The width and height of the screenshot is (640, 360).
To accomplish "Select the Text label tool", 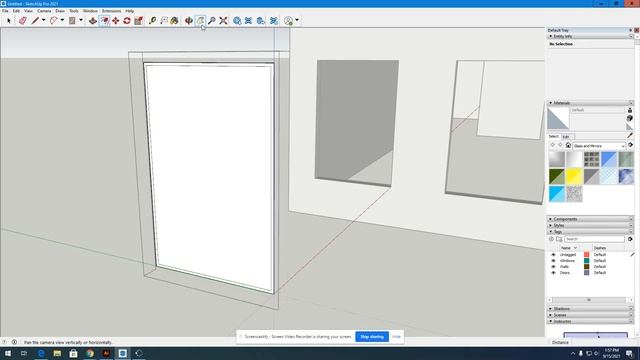I will click(x=164, y=20).
